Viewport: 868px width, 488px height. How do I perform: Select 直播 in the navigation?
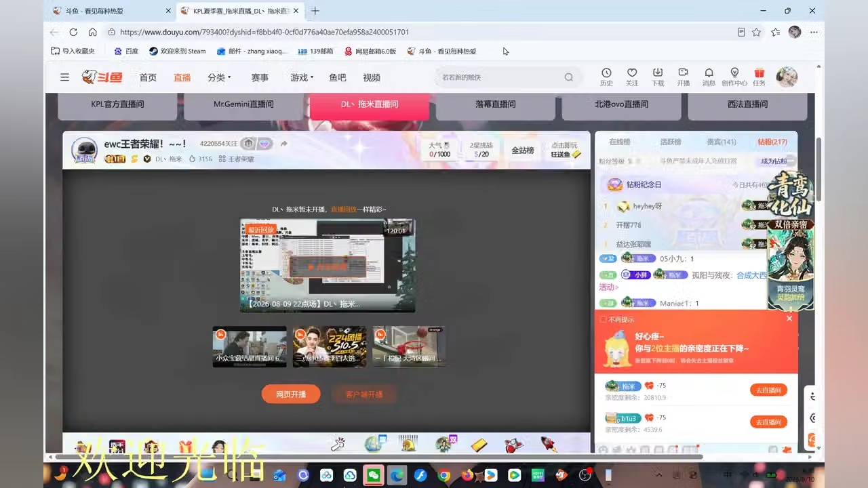pyautogui.click(x=182, y=77)
